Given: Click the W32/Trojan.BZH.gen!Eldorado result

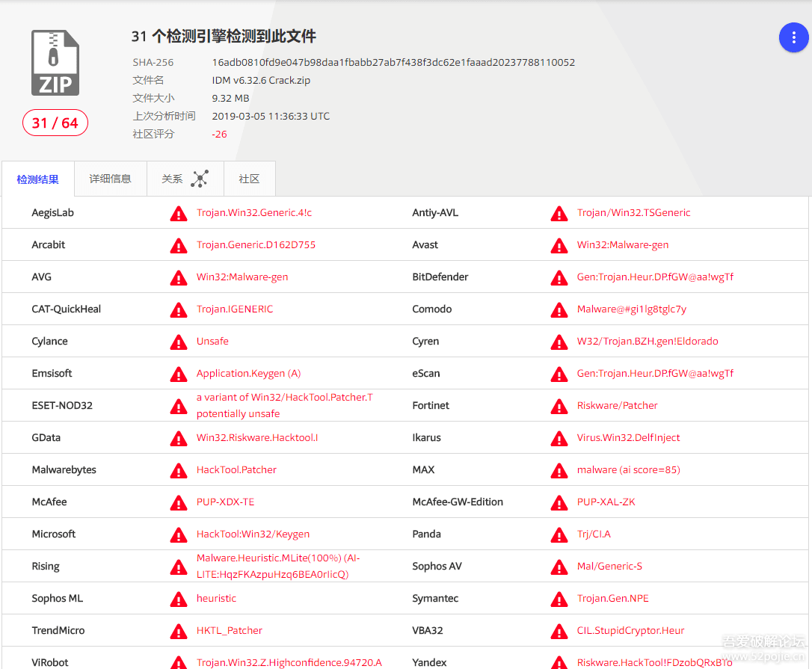Looking at the screenshot, I should point(648,341).
